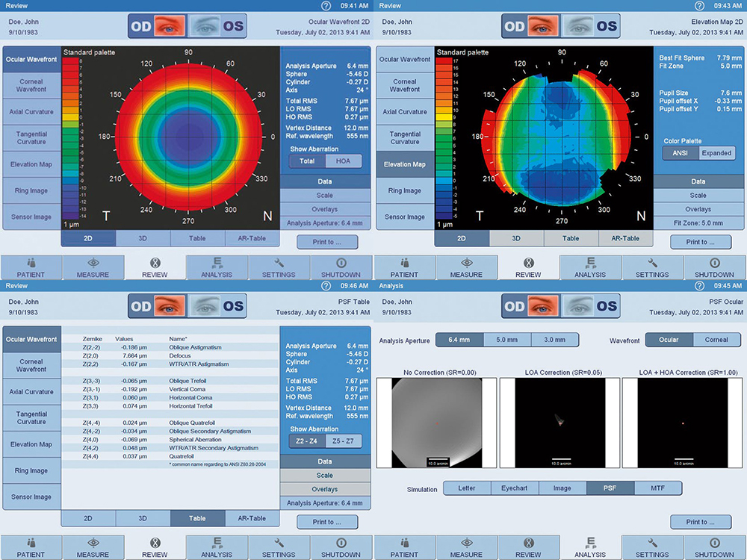Open Tangential Curvature in Elevation Map 2D screen
This screenshot has height=560, width=747.
coord(405,138)
